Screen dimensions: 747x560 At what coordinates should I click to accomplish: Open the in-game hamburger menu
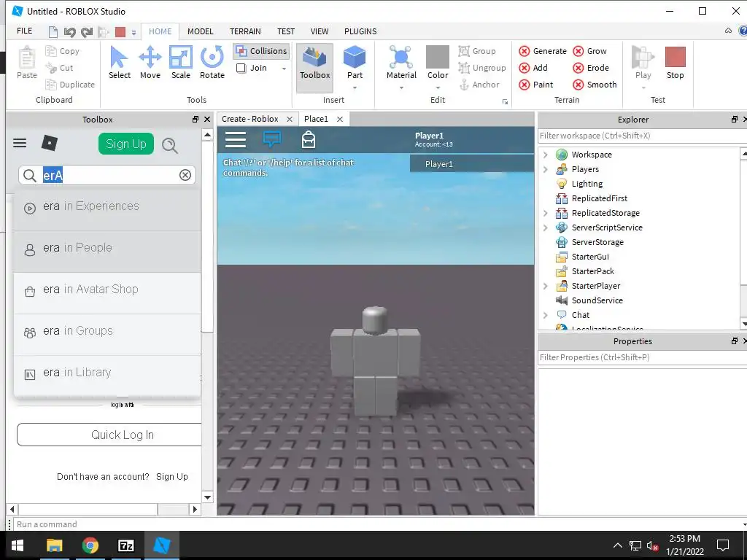point(236,140)
